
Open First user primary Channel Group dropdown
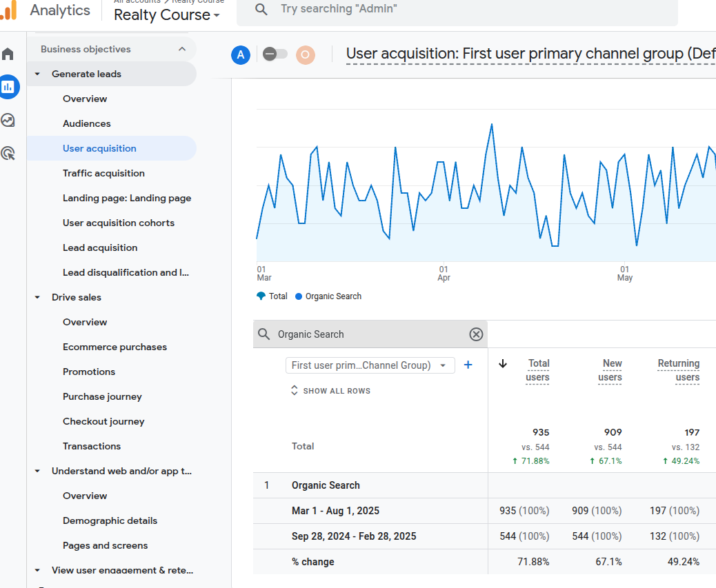point(370,365)
